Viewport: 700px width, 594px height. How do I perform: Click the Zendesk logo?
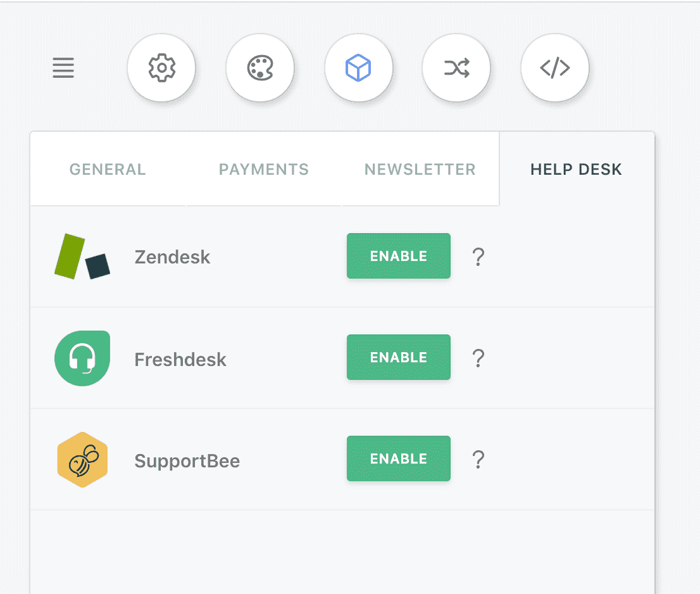[82, 256]
